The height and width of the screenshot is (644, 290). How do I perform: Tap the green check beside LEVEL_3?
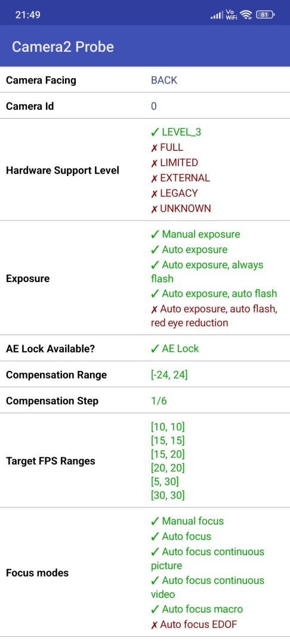(155, 132)
